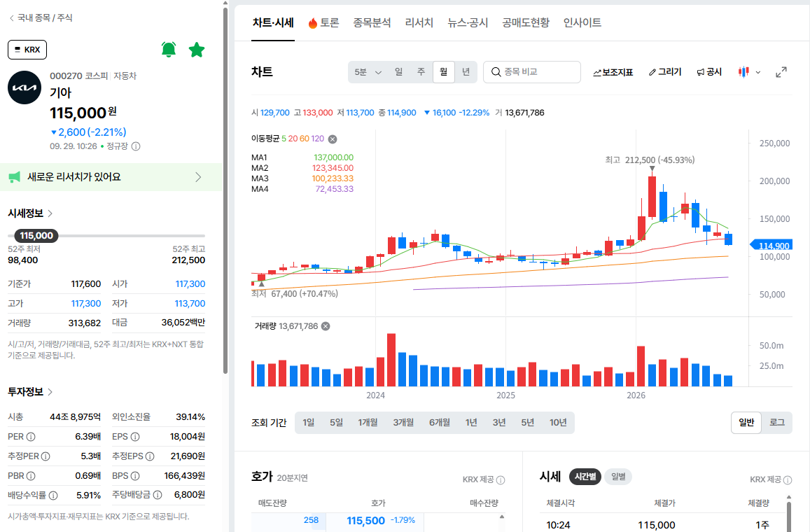Set lookup period to 5일
810x532 pixels.
click(336, 423)
